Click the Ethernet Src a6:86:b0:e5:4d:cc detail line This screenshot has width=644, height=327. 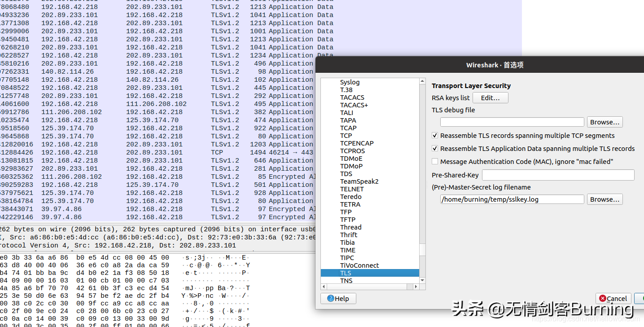coord(158,237)
